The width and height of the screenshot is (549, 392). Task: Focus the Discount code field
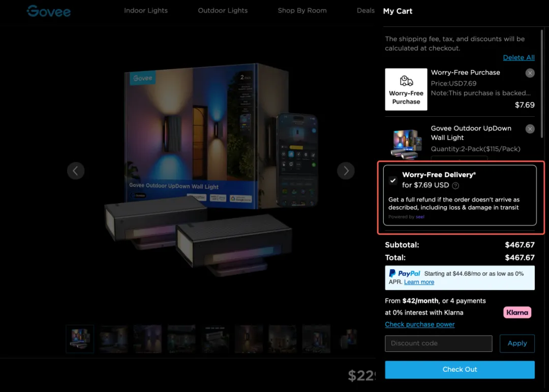click(x=438, y=343)
